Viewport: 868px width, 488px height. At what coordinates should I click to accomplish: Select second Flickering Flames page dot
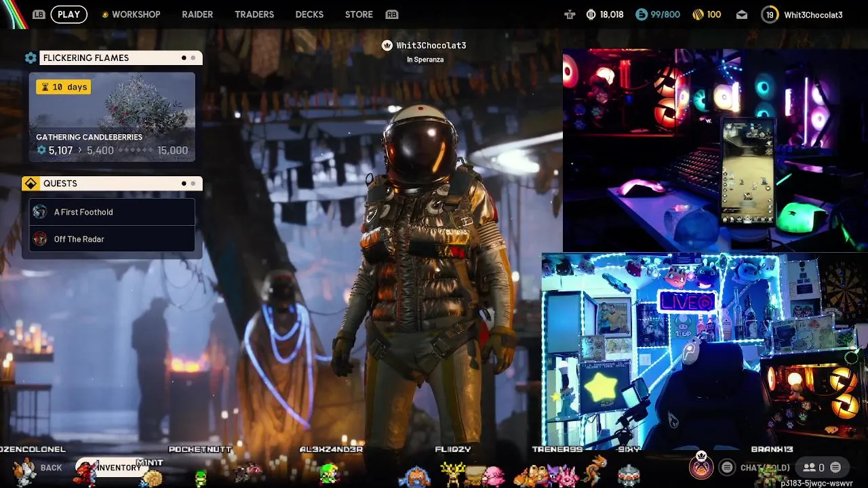(x=193, y=58)
